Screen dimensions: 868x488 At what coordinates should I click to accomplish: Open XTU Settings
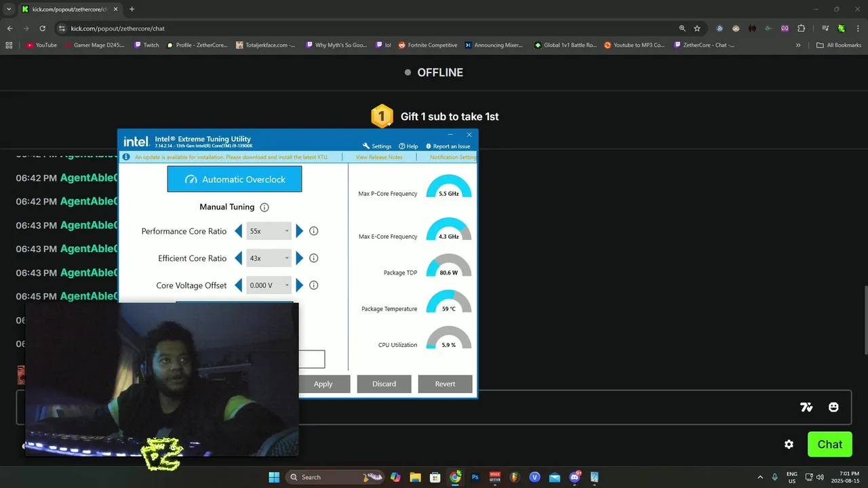[x=377, y=146]
